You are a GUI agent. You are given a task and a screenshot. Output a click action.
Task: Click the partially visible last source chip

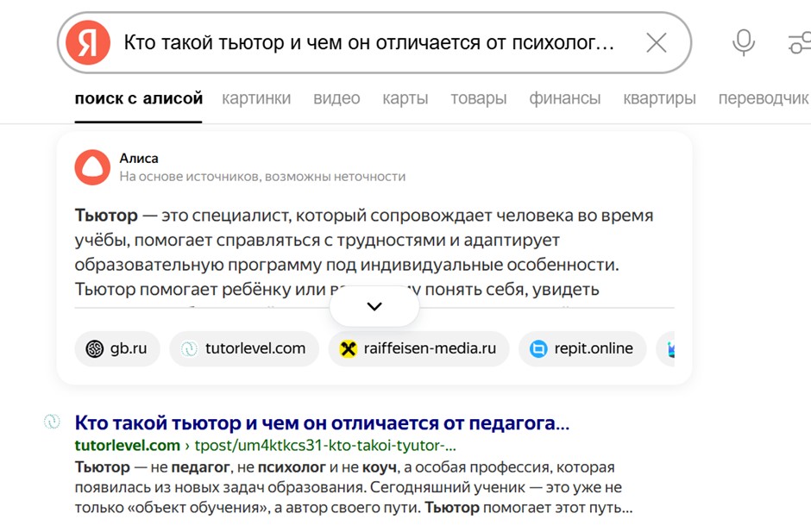point(666,348)
